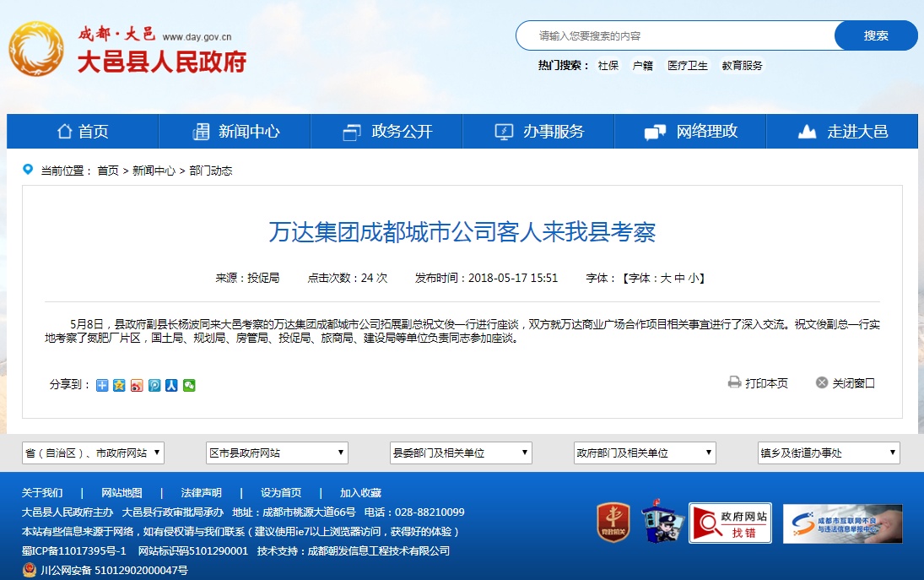Click the 大邑县人民政府 golden sun logo
Viewport: 924px width, 580px height.
pyautogui.click(x=36, y=49)
